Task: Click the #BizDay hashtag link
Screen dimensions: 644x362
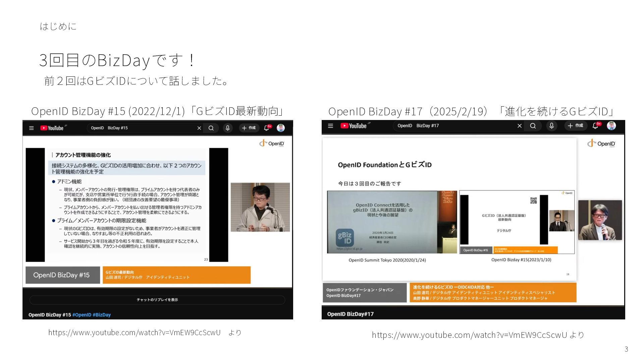Action: (102, 315)
